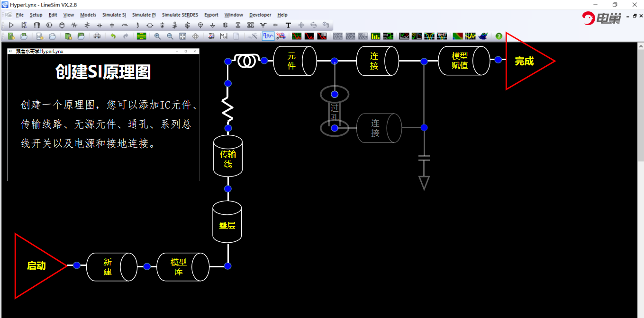The width and height of the screenshot is (644, 318).
Task: Open the Developer menu
Action: coord(260,15)
